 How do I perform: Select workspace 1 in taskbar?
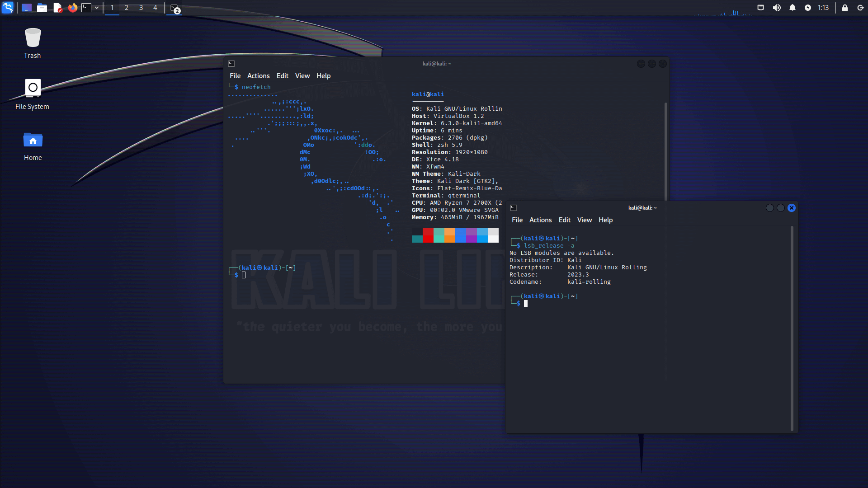tap(112, 7)
